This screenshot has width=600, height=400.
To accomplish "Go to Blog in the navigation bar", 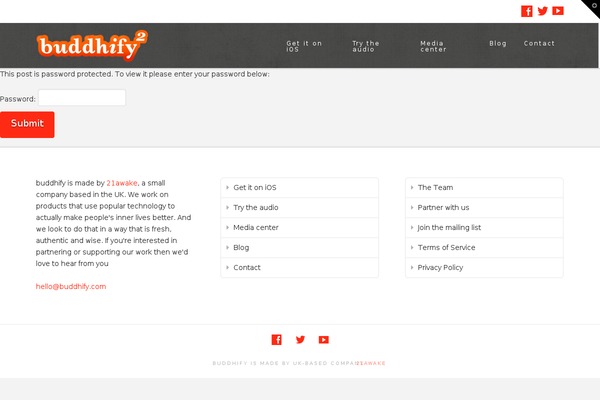I will point(497,43).
